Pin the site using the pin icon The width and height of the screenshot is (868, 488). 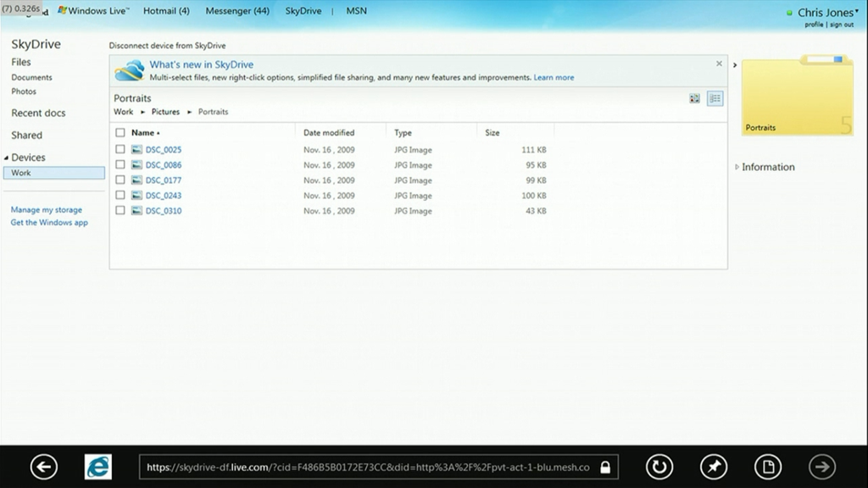pyautogui.click(x=714, y=467)
